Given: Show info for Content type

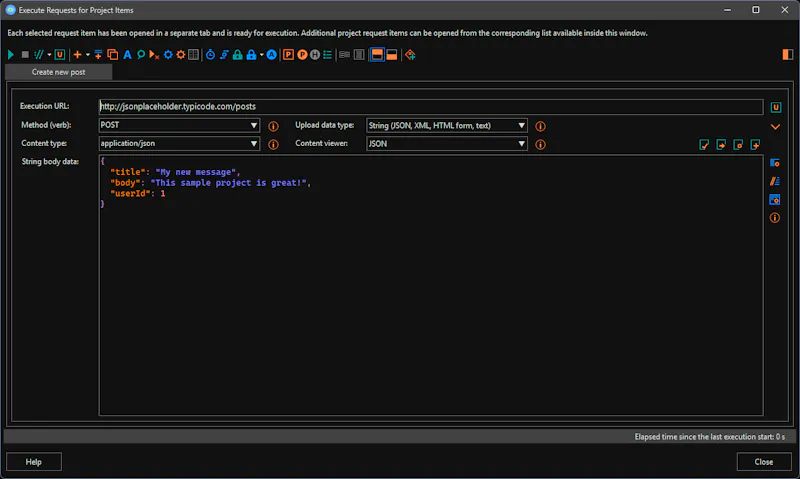Looking at the screenshot, I should pos(273,145).
